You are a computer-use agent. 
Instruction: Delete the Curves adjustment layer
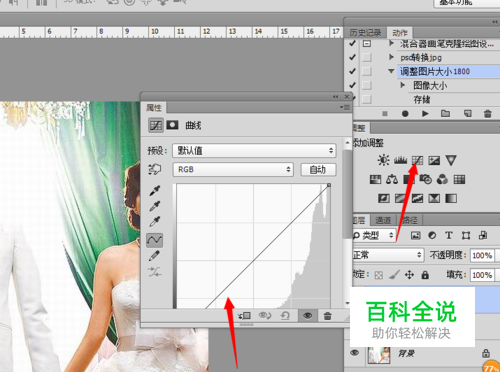pos(328,316)
